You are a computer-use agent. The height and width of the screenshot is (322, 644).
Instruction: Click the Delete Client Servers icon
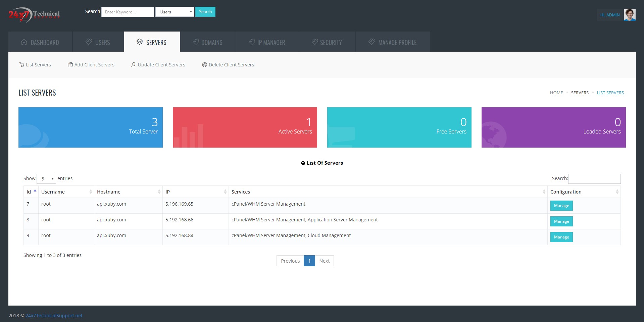[204, 65]
